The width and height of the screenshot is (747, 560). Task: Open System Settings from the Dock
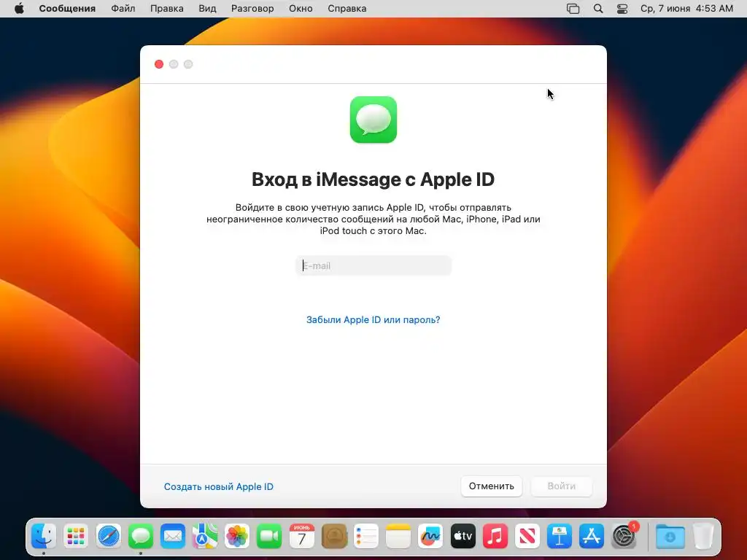tap(624, 536)
